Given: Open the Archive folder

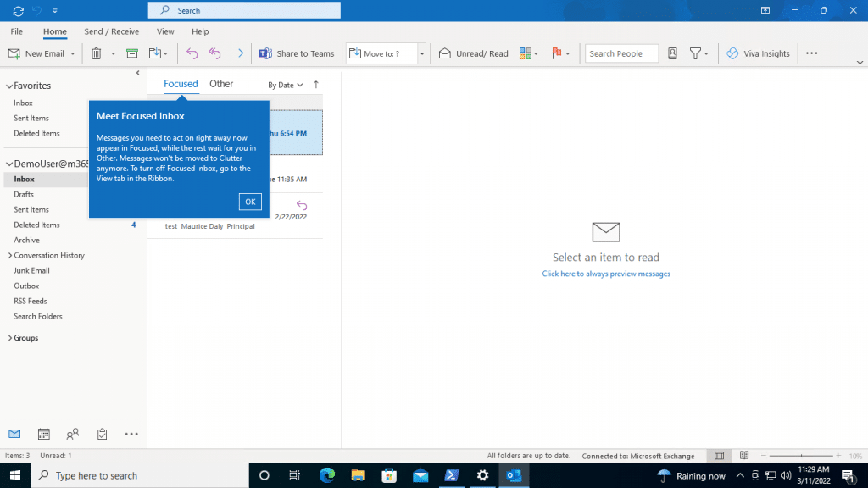Looking at the screenshot, I should [26, 240].
